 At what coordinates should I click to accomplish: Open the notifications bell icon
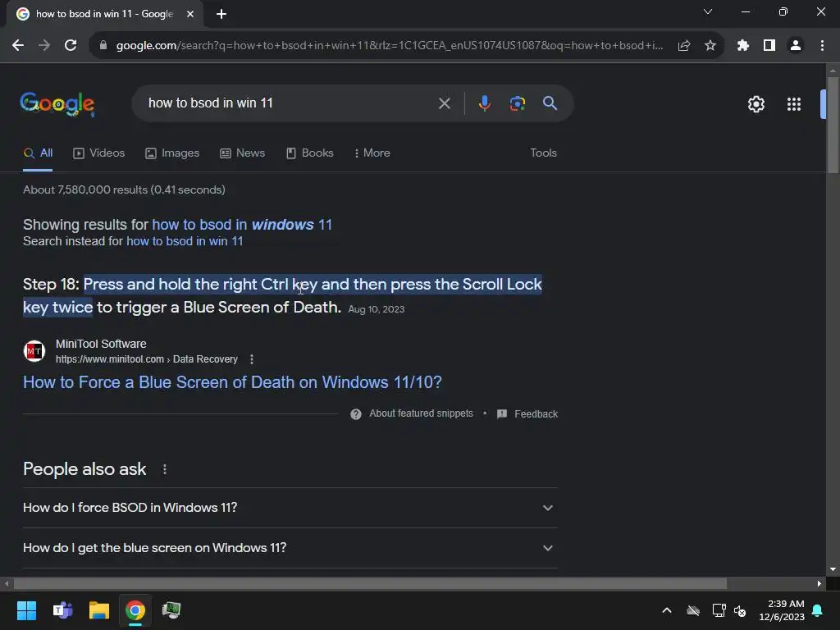tap(818, 610)
